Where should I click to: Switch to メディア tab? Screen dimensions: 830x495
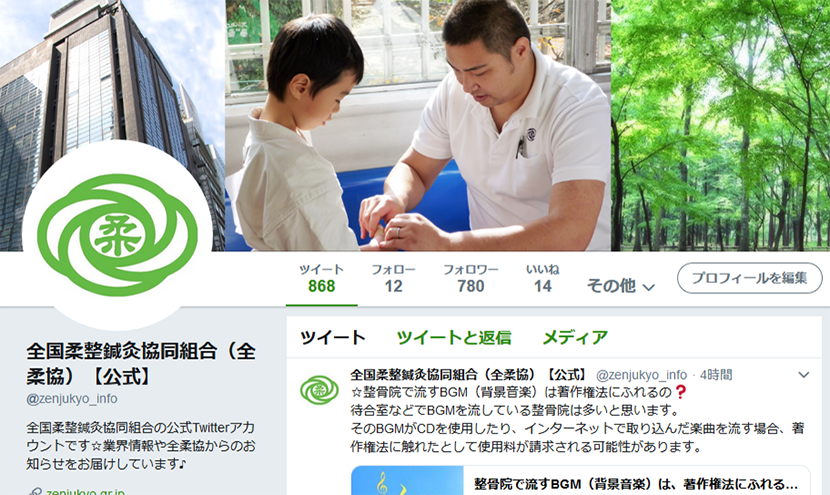coord(575,337)
